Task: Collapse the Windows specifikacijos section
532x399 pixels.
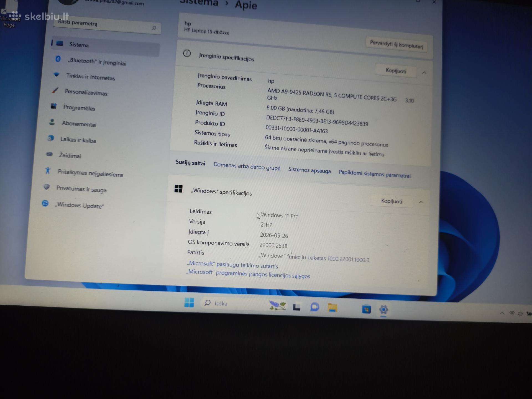Action: click(421, 202)
